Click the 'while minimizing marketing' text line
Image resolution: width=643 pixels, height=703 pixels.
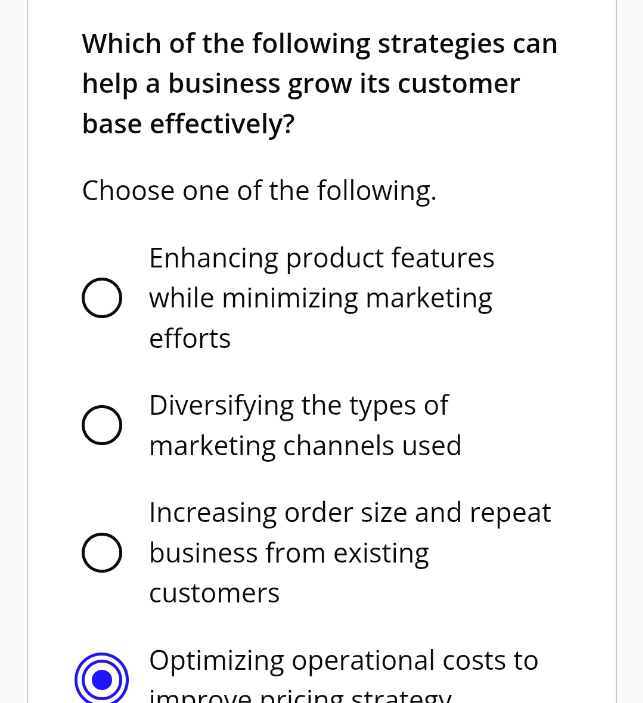coord(321,299)
